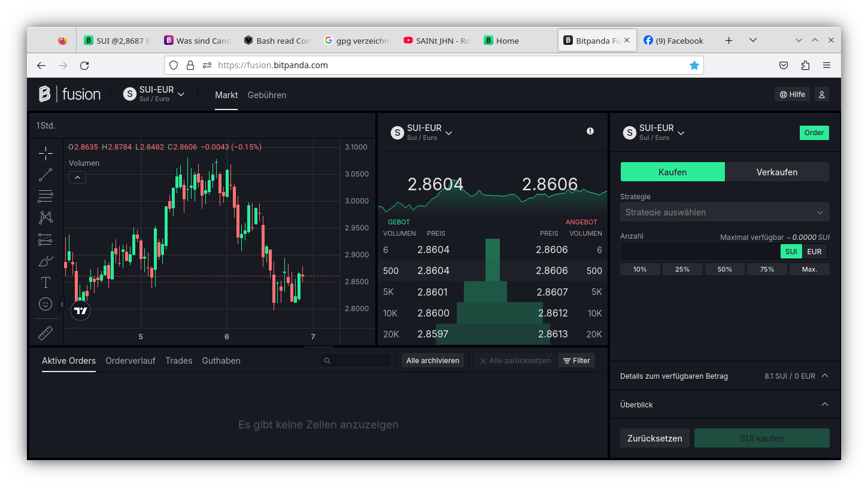868x487 pixels.
Task: Switch to the Orderverlauf tab
Action: pos(130,361)
